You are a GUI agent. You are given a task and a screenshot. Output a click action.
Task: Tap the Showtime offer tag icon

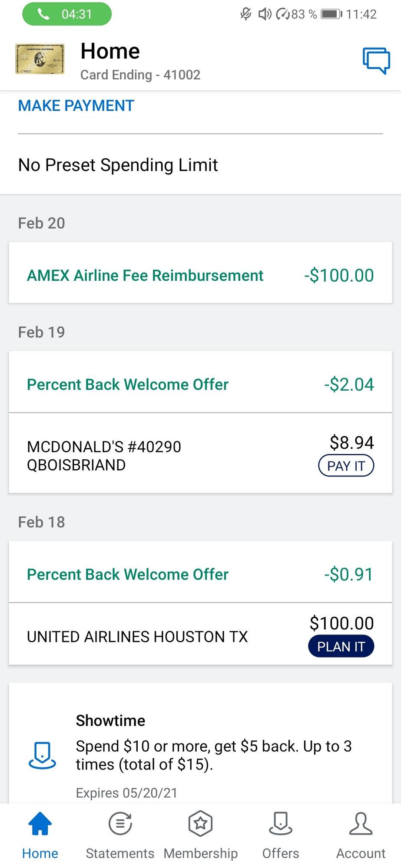tap(42, 756)
